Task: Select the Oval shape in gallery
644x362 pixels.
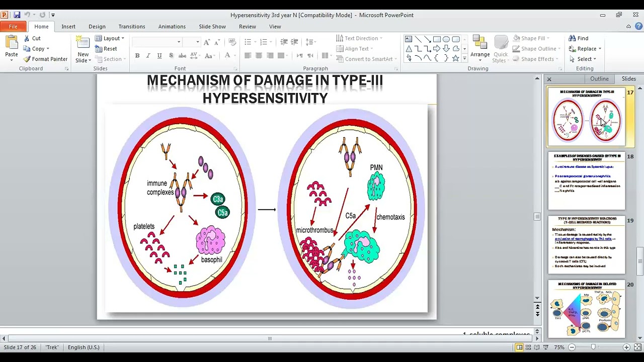Action: point(446,39)
